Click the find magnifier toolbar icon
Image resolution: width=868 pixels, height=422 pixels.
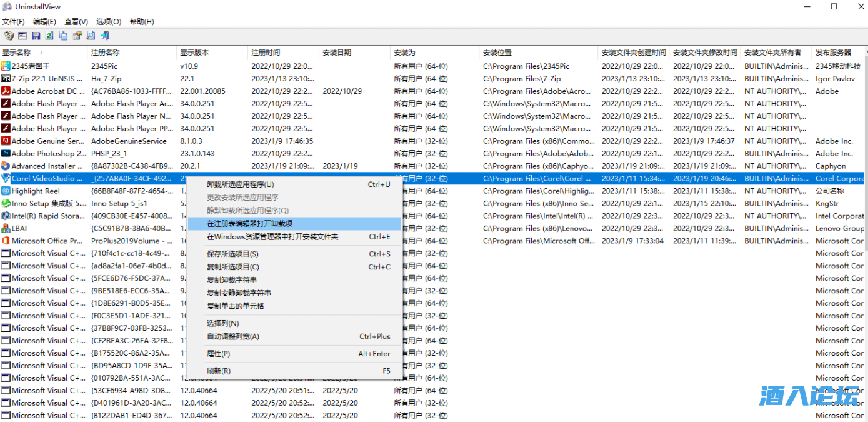click(91, 36)
